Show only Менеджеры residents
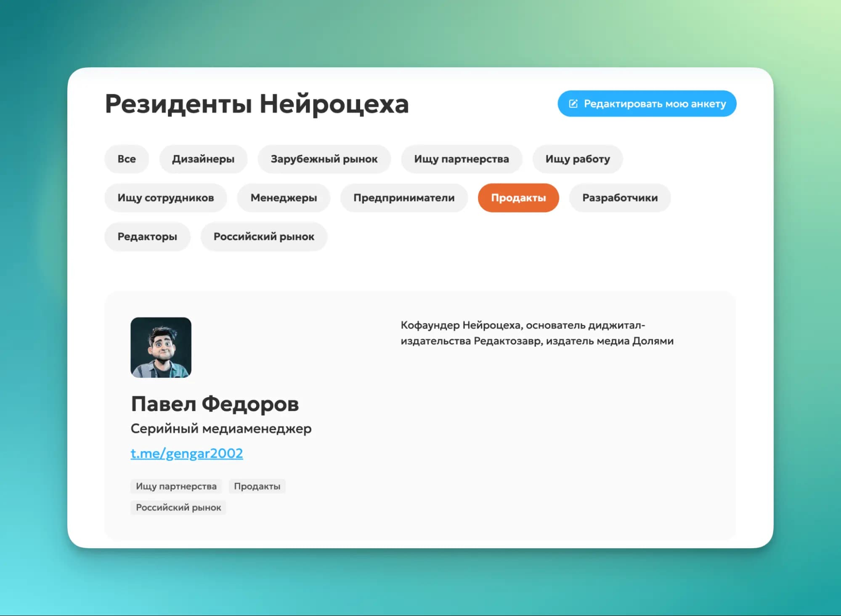Screen dimensions: 841x616 [284, 198]
